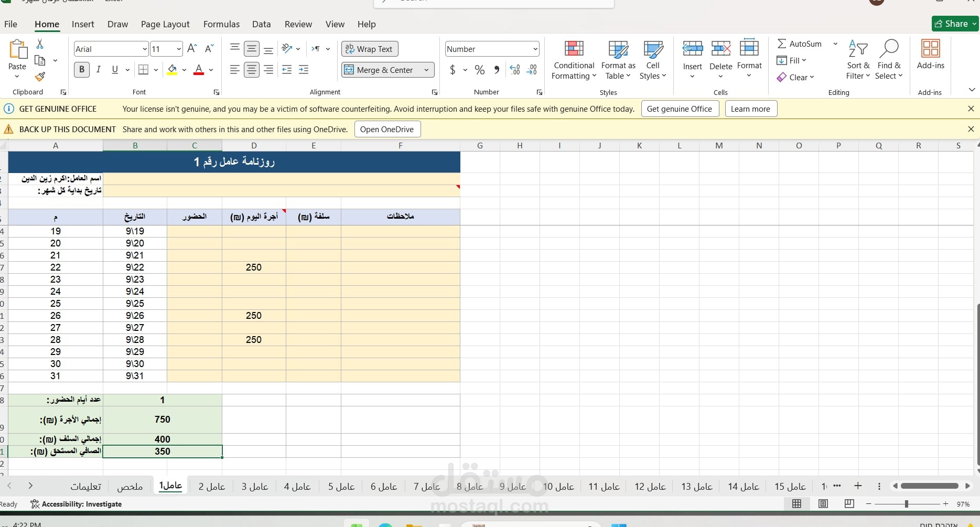980x527 pixels.
Task: Increase font size with the larger A icon
Action: [x=192, y=49]
